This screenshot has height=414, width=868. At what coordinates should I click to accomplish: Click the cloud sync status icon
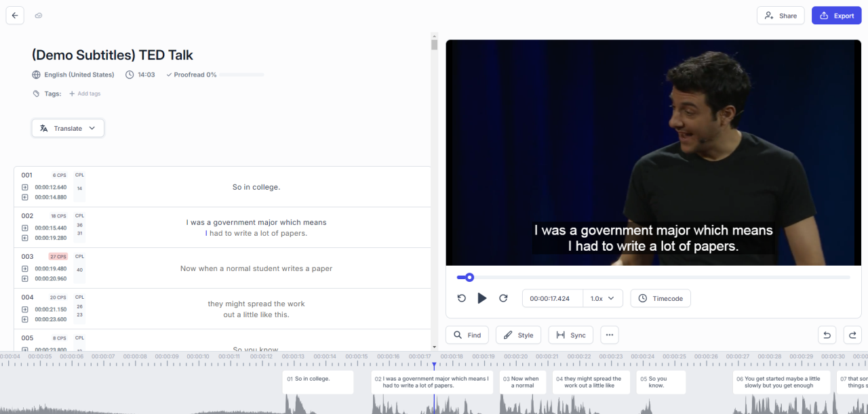tap(39, 16)
